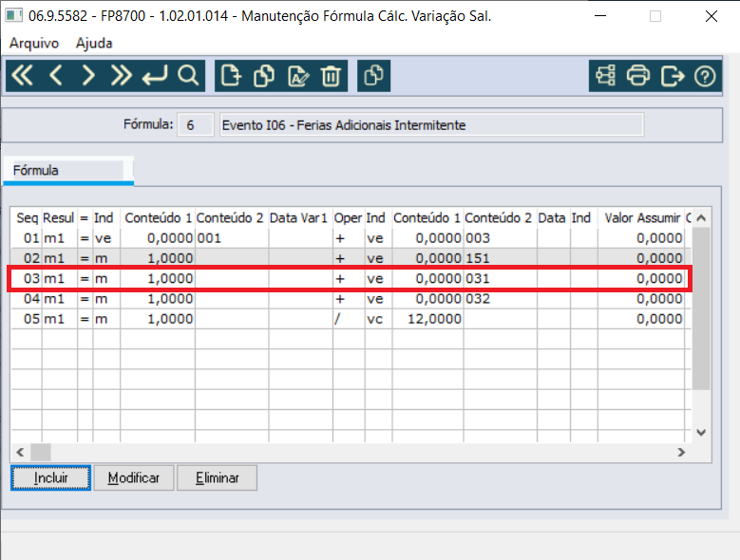Click cell value 003 in row 01
Viewport: 740px width, 560px height.
(478, 238)
